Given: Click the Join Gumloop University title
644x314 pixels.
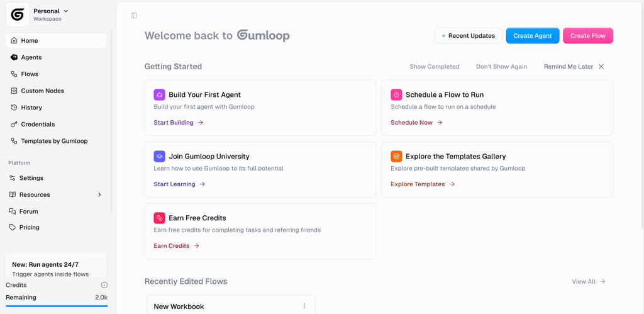Looking at the screenshot, I should tap(209, 156).
